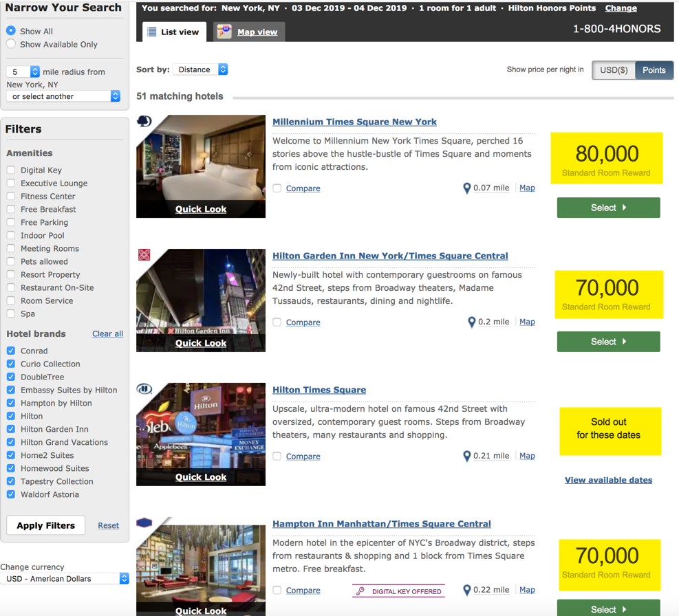The height and width of the screenshot is (616, 679).
Task: Select Show All radio option
Action: 11,31
